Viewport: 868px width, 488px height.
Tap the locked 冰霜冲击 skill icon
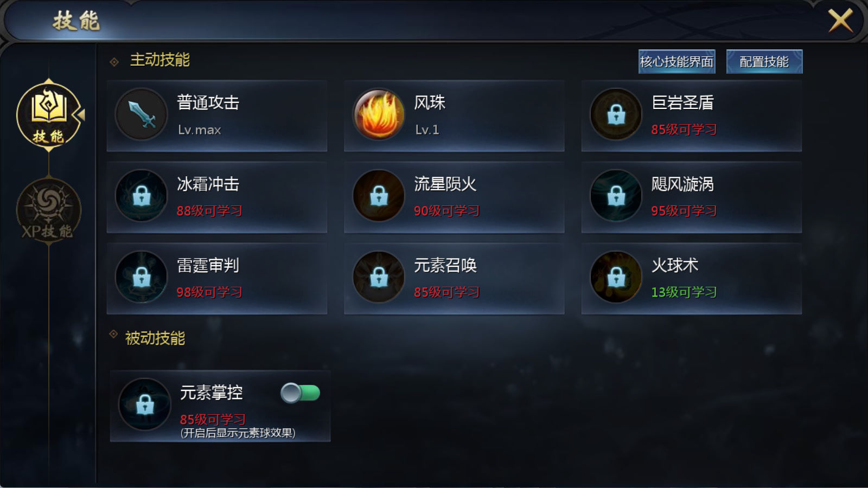coord(141,196)
